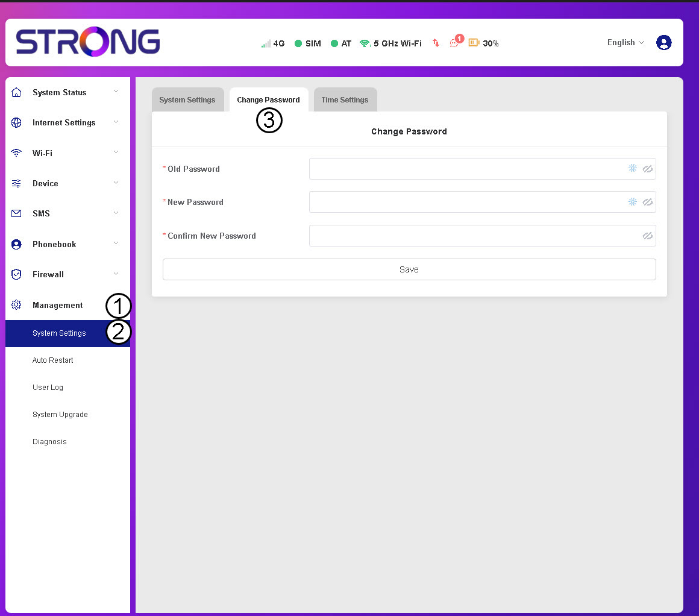Switch to the Time Settings tab

345,100
